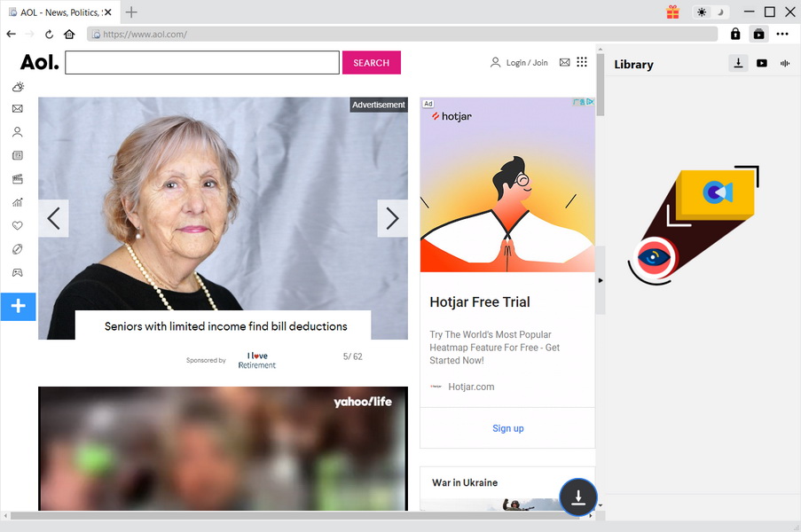Open the War in Ukraine card
801x532 pixels.
(x=507, y=489)
